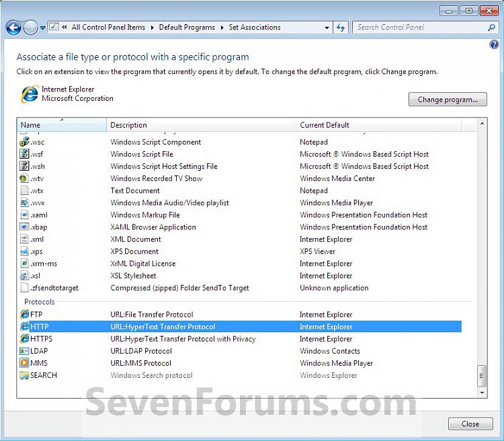Select the .wtv recorded TV icon
The image size is (504, 441).
coord(24,178)
